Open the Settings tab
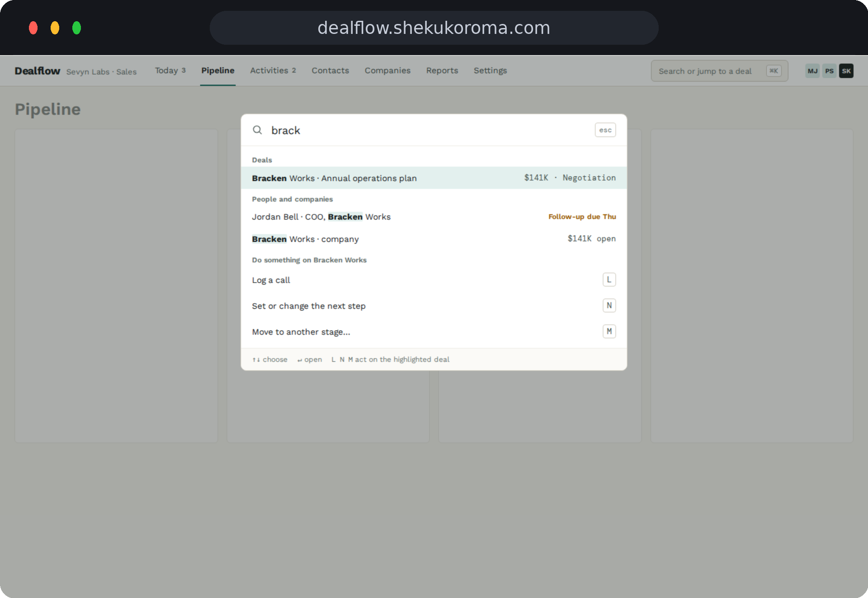The image size is (868, 598). tap(491, 71)
